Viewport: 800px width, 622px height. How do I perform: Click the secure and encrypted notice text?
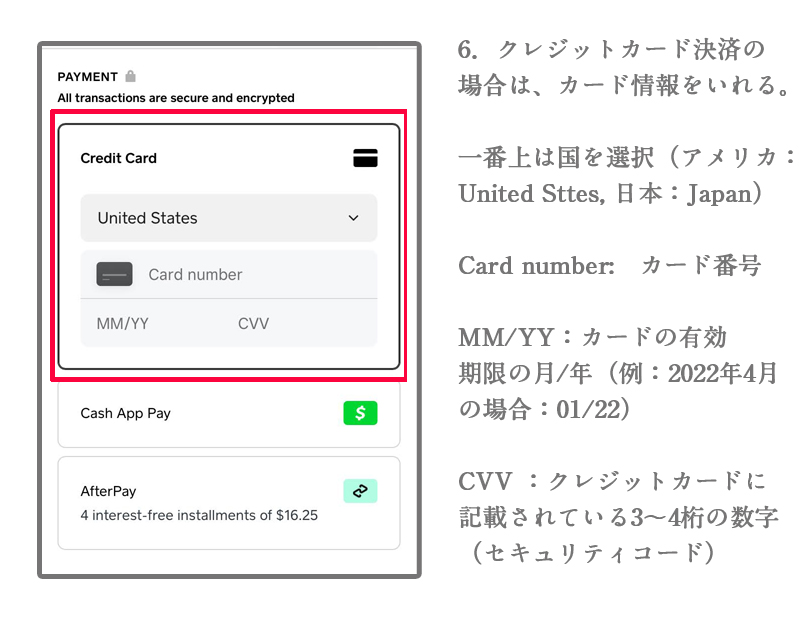[176, 98]
